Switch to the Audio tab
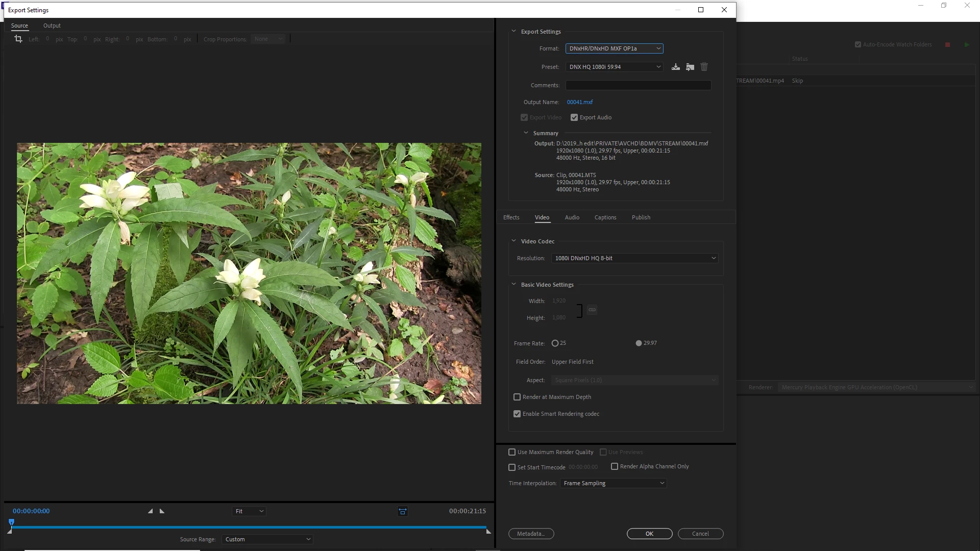This screenshot has width=980, height=551. pyautogui.click(x=572, y=217)
